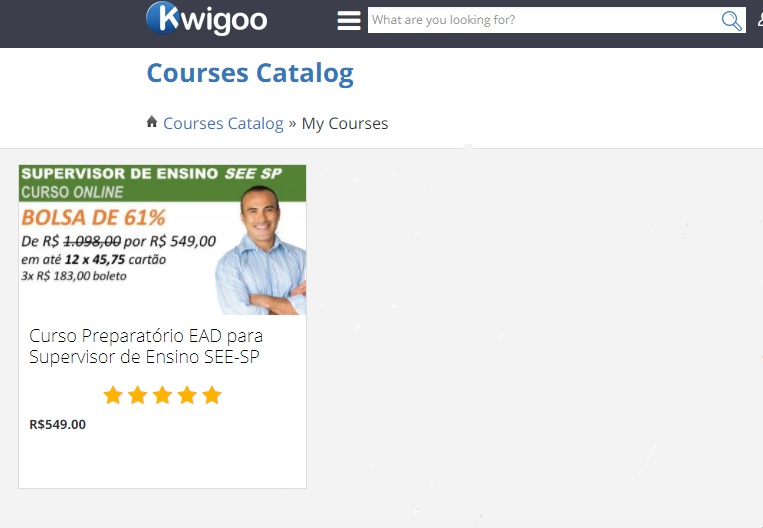Click the second rating star
This screenshot has height=528, width=763.
click(x=138, y=395)
